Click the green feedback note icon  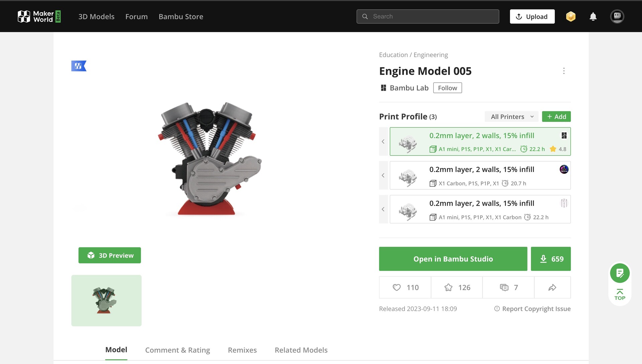620,273
